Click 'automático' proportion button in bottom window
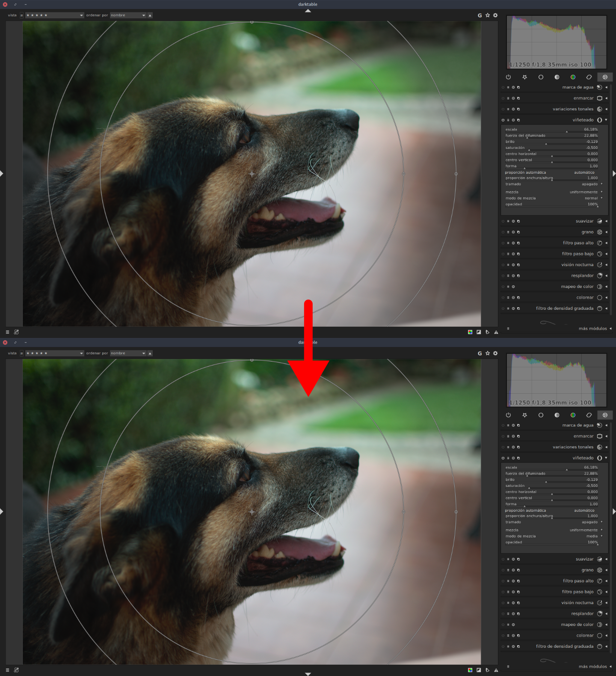 click(x=584, y=510)
